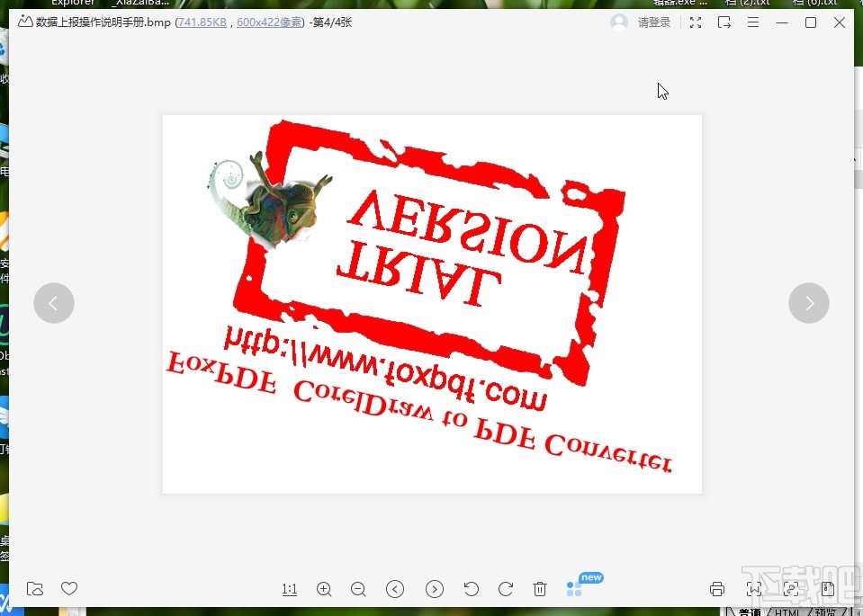This screenshot has width=863, height=616.
Task: Click 请登录 to sign in
Action: coord(654,22)
